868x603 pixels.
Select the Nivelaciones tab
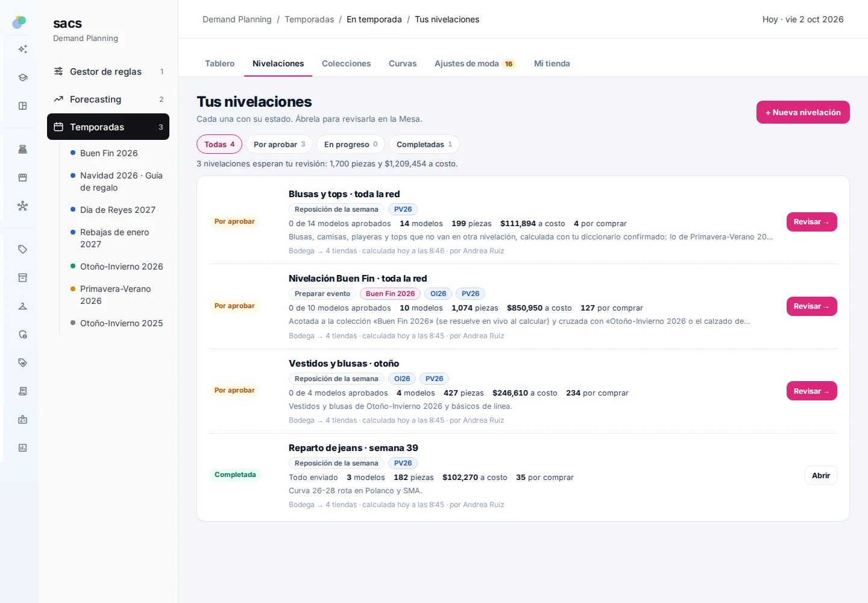coord(278,63)
